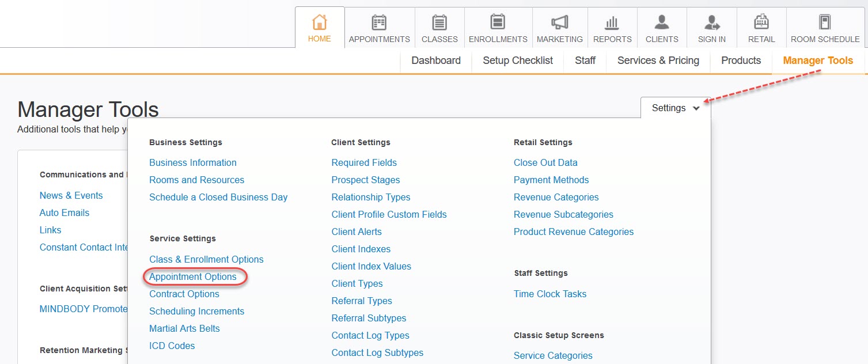Open the Sign In icon
The height and width of the screenshot is (364, 868).
(711, 22)
